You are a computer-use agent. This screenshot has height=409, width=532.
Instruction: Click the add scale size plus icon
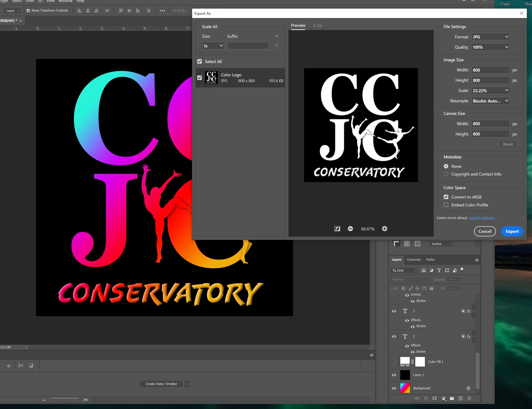(276, 36)
